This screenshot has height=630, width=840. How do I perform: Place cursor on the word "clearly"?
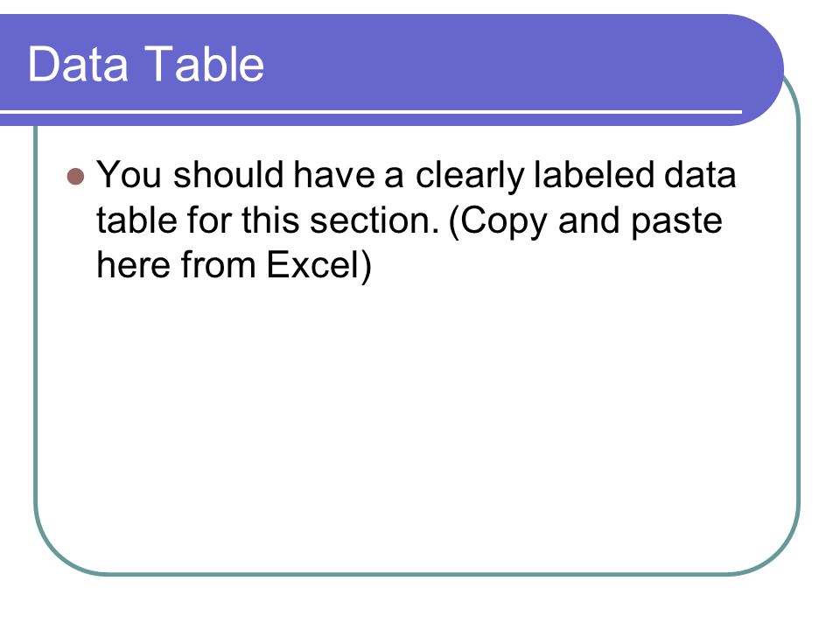click(x=470, y=176)
